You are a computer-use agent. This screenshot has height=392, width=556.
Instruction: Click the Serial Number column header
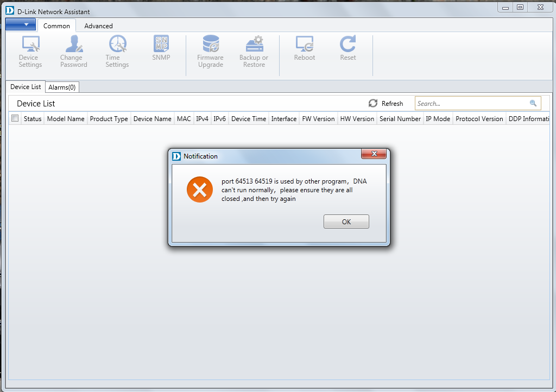click(x=400, y=119)
